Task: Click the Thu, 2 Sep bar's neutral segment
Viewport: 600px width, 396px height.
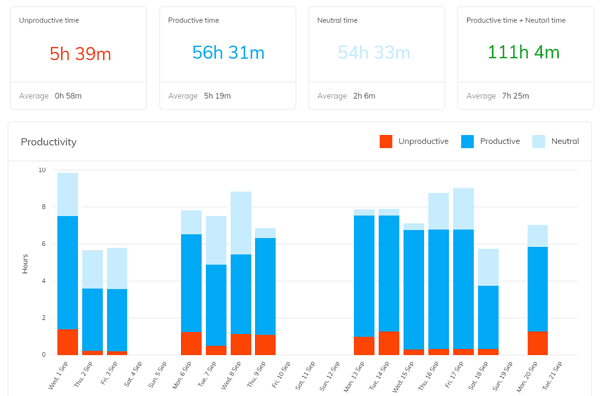Action: point(93,269)
